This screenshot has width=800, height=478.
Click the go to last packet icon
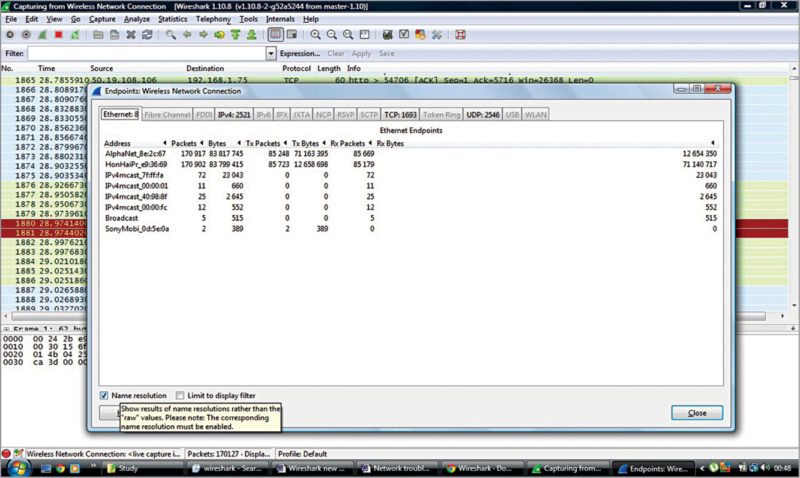(252, 34)
